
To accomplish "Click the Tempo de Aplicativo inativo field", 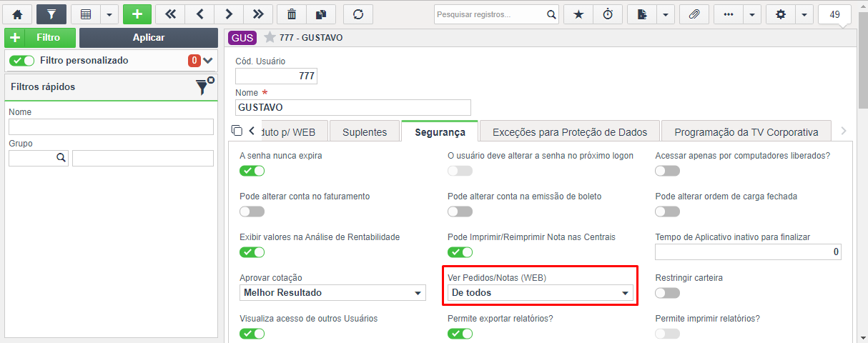I will point(749,252).
